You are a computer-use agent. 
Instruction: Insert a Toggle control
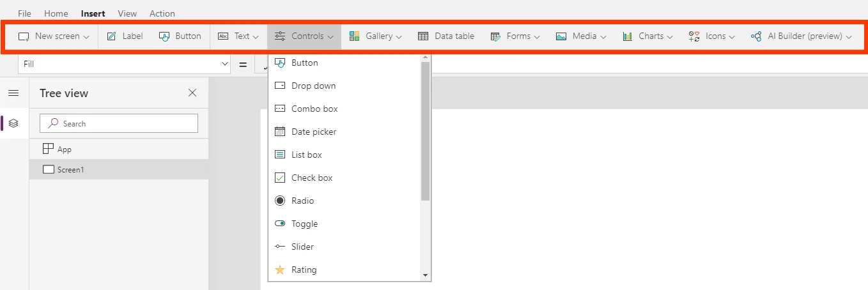pos(345,224)
